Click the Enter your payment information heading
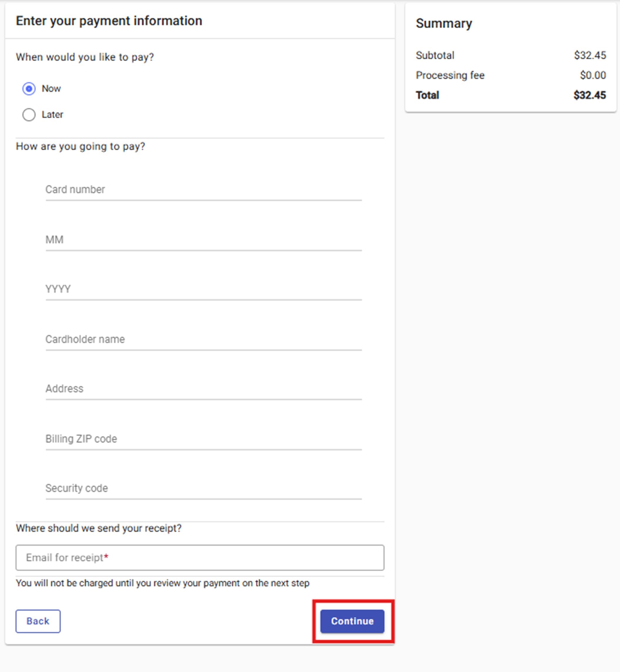This screenshot has width=620, height=672. [109, 21]
